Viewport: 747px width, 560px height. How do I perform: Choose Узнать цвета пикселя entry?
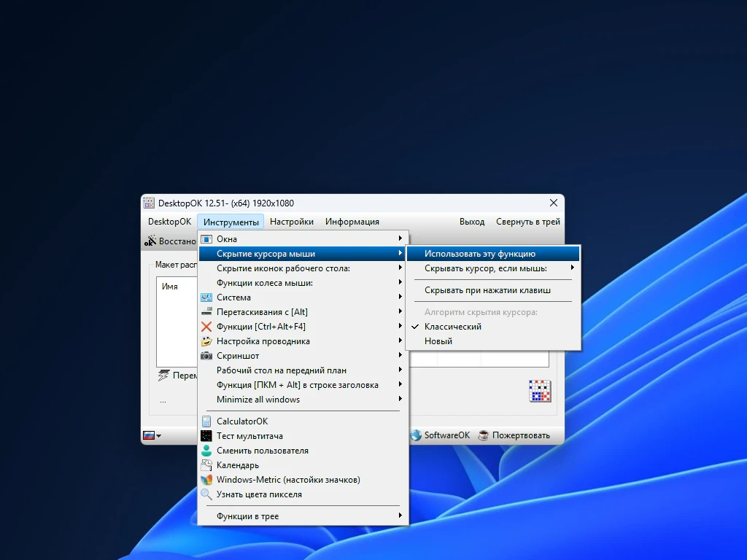coord(303,494)
